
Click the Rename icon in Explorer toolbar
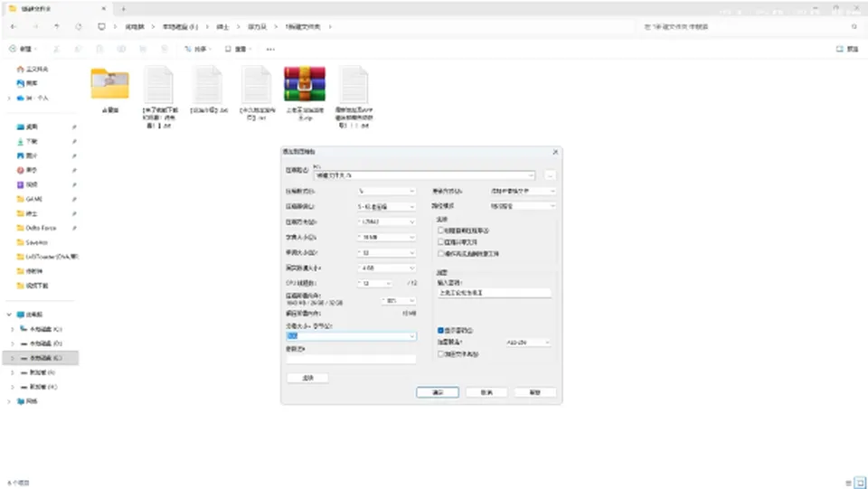click(x=121, y=49)
